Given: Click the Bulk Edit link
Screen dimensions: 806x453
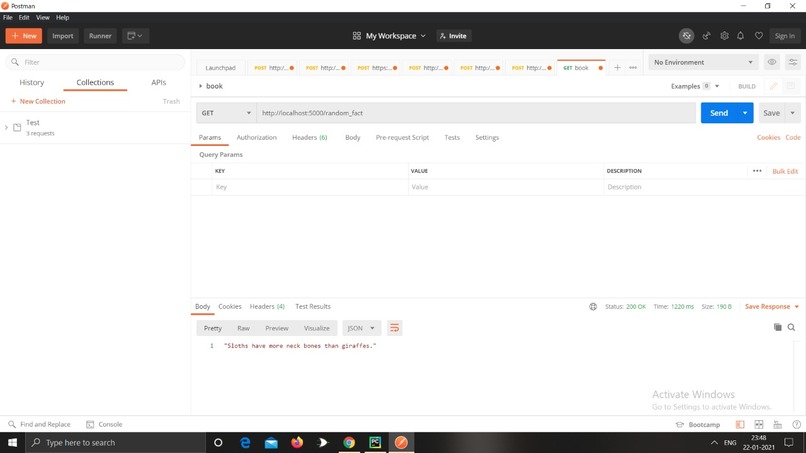Looking at the screenshot, I should (785, 171).
